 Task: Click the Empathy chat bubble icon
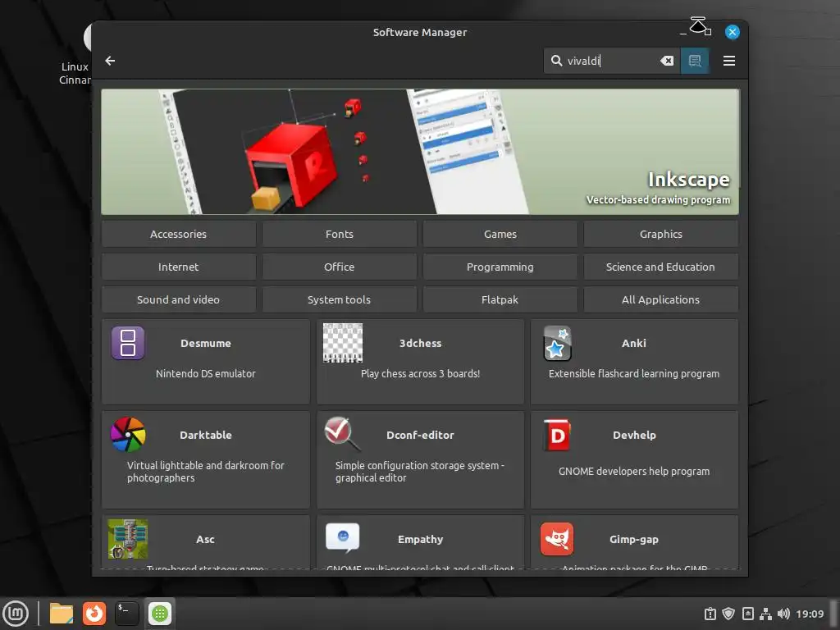343,538
